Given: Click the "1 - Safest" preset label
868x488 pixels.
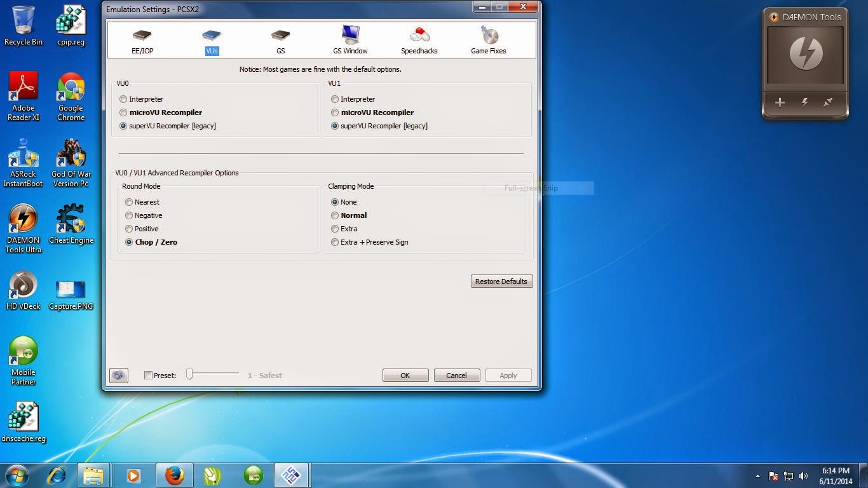Looking at the screenshot, I should (x=265, y=376).
